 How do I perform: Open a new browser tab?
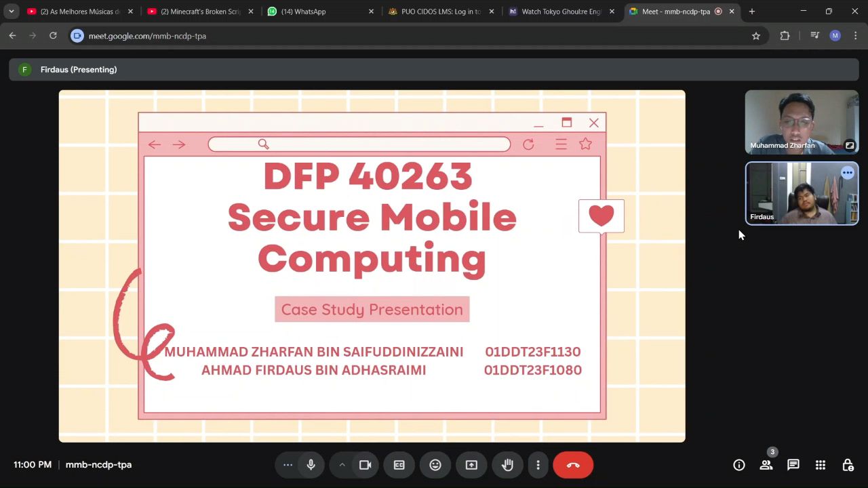pyautogui.click(x=751, y=12)
